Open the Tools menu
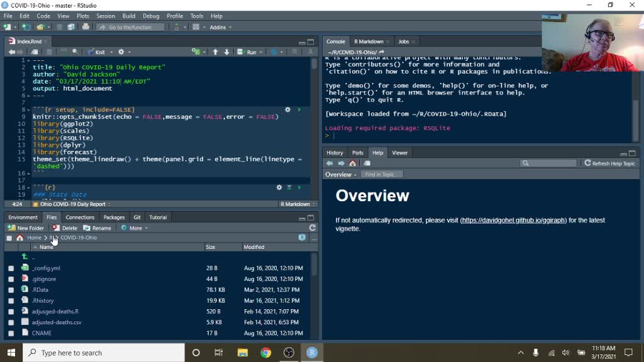This screenshot has width=644, height=362. pos(197,16)
